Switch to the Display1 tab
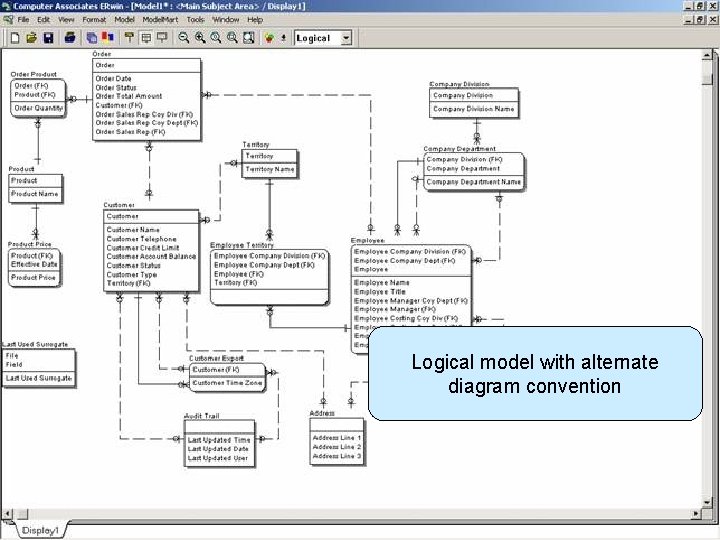Image resolution: width=720 pixels, height=540 pixels. tap(40, 530)
